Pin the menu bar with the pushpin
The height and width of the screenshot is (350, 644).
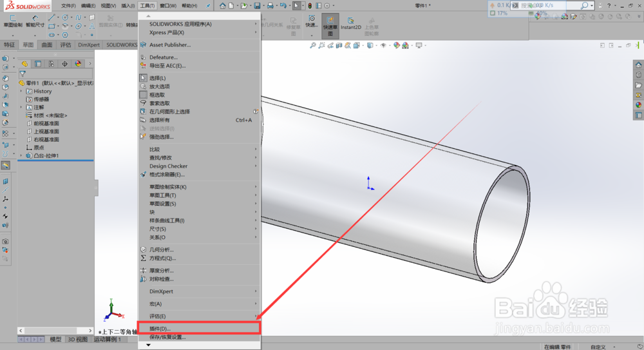click(208, 6)
